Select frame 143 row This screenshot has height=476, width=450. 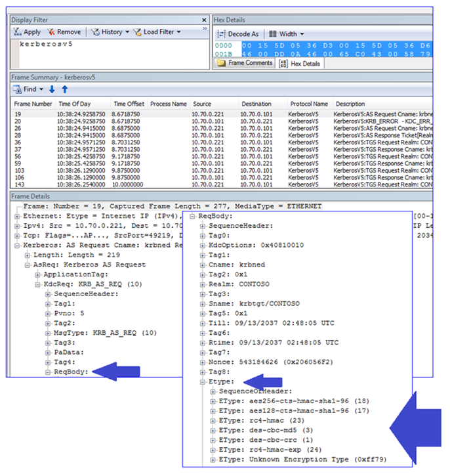(x=222, y=184)
